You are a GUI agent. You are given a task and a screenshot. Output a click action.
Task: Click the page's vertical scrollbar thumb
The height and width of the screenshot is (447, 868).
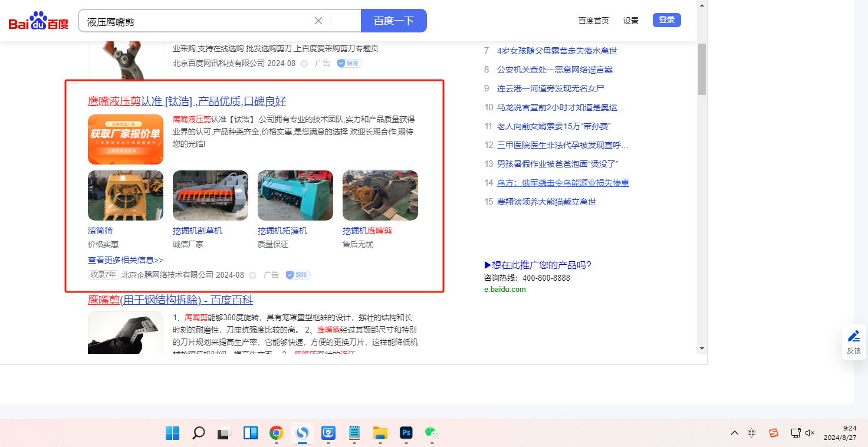702,69
